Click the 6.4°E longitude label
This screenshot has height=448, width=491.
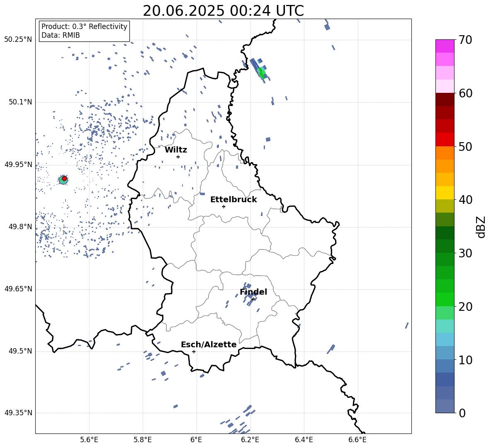(x=304, y=440)
